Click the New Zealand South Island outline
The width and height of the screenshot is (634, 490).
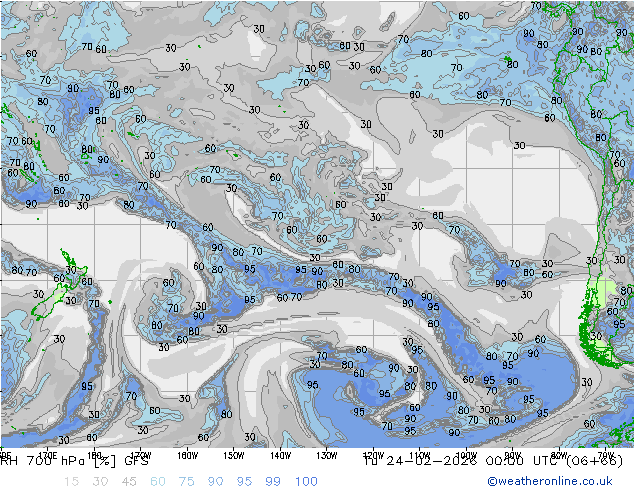[x=48, y=303]
